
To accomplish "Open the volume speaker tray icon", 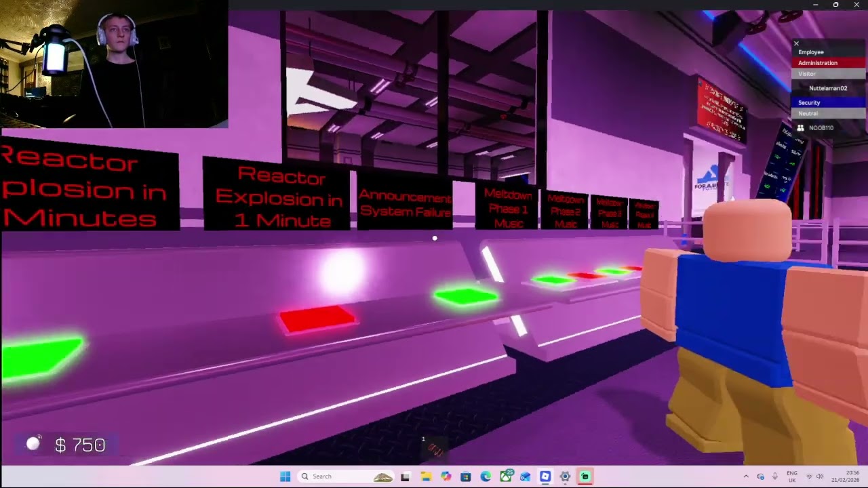I will 820,476.
